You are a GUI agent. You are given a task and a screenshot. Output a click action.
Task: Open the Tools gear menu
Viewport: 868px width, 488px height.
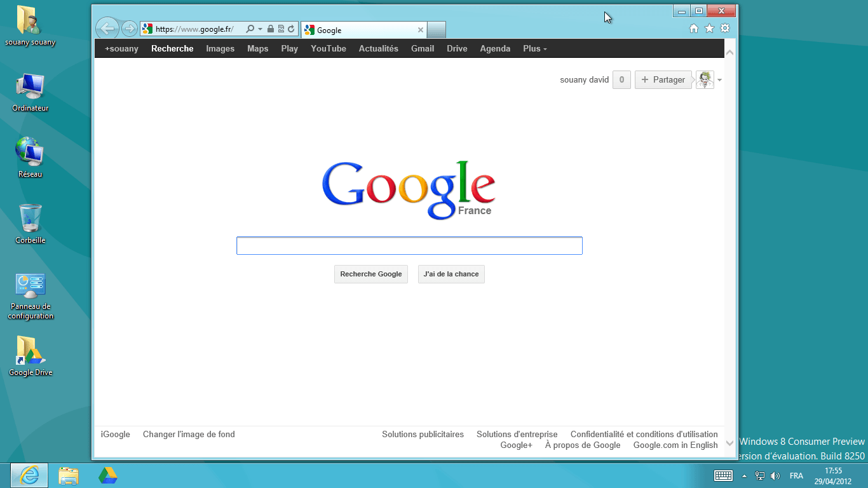(x=725, y=29)
